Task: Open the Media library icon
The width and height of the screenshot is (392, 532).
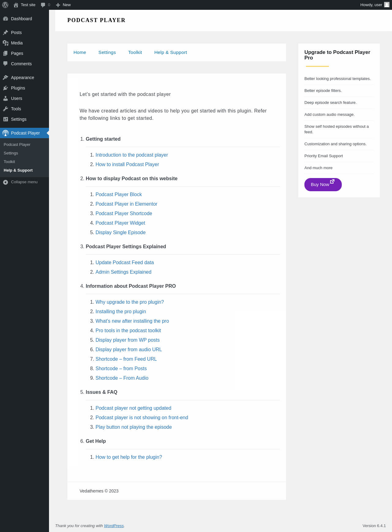Action: click(x=6, y=43)
